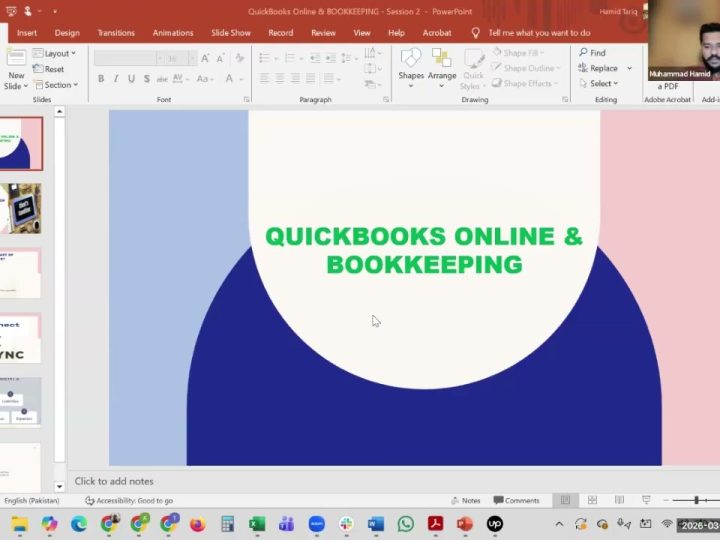This screenshot has width=720, height=540.
Task: Switch to the Slide Show tab
Action: [231, 33]
